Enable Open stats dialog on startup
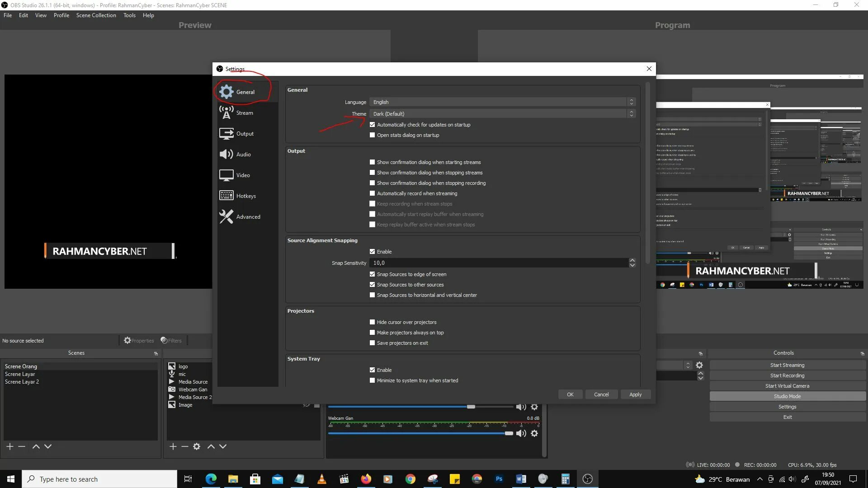868x488 pixels. click(x=373, y=135)
